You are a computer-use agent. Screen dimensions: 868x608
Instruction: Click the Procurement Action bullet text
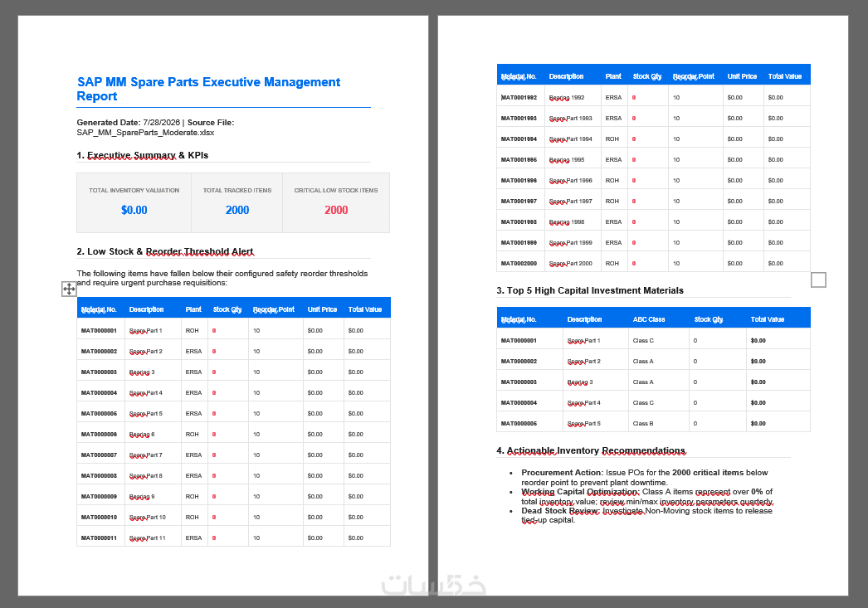[644, 478]
